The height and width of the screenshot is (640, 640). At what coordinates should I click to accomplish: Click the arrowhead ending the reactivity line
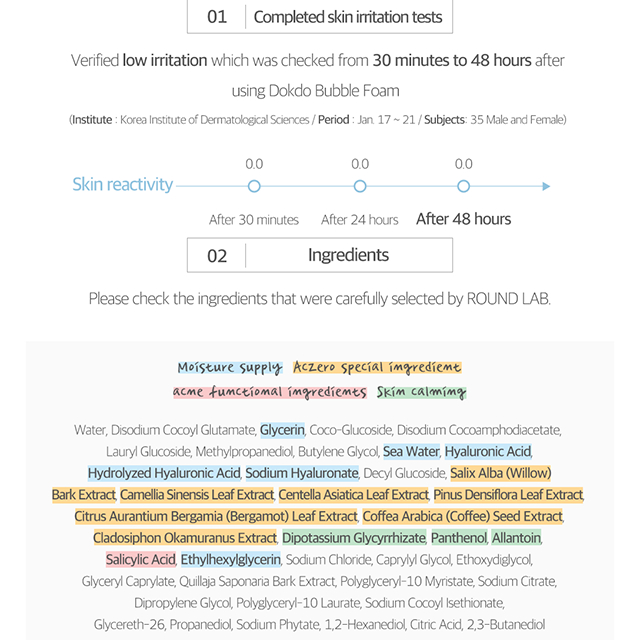tap(546, 187)
